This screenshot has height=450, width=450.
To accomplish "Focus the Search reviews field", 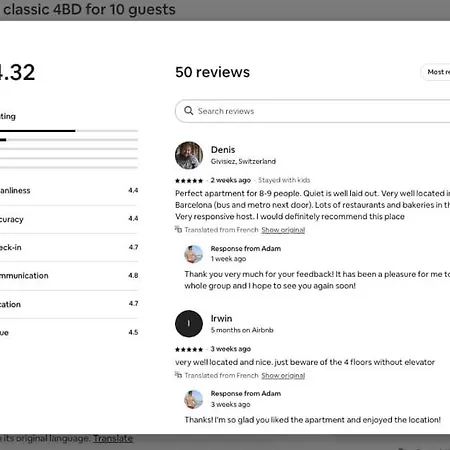I will click(x=313, y=111).
